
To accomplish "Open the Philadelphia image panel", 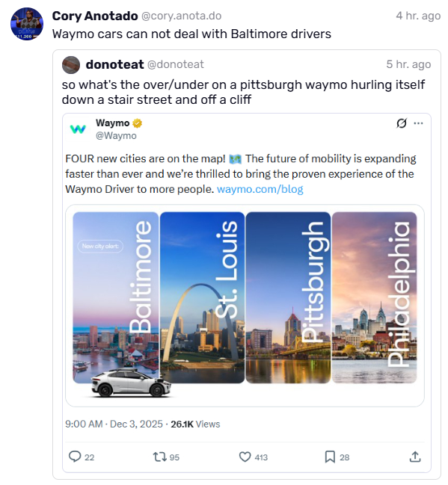I will tap(374, 297).
